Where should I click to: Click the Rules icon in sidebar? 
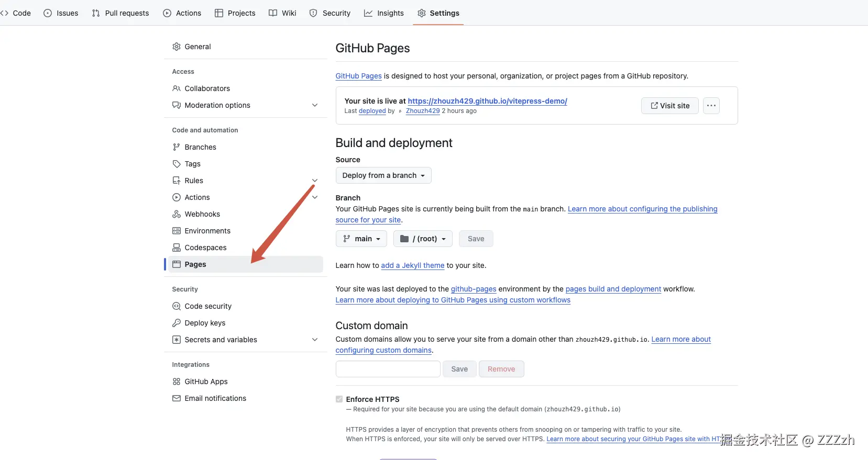pyautogui.click(x=177, y=181)
